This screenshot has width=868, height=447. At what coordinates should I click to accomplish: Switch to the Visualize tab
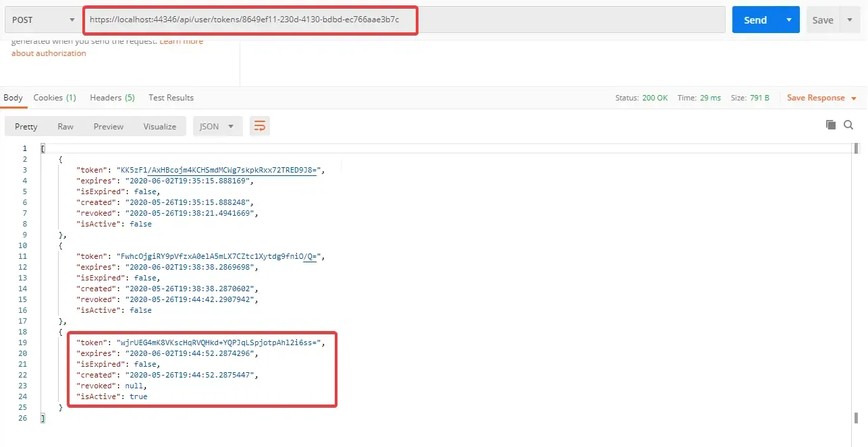[x=159, y=126]
